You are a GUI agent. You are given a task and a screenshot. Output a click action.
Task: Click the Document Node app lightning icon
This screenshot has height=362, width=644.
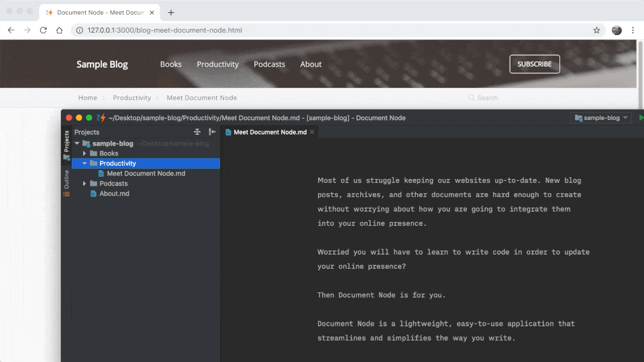[101, 118]
